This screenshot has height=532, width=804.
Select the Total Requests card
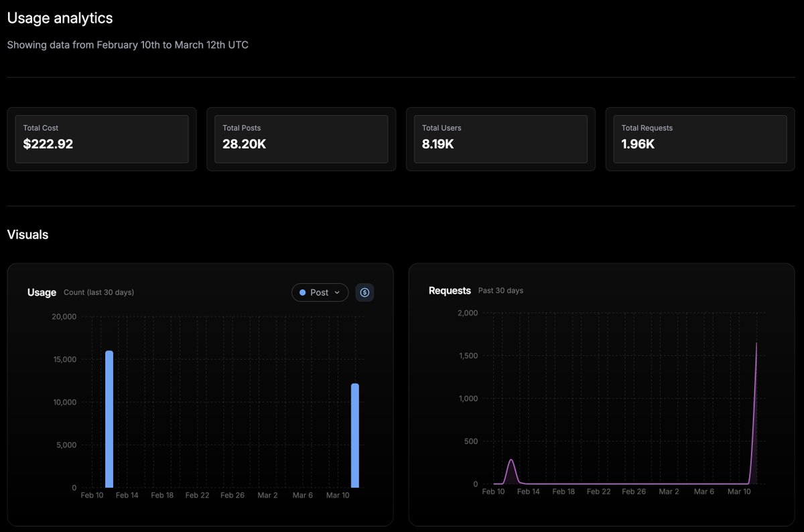coord(700,139)
